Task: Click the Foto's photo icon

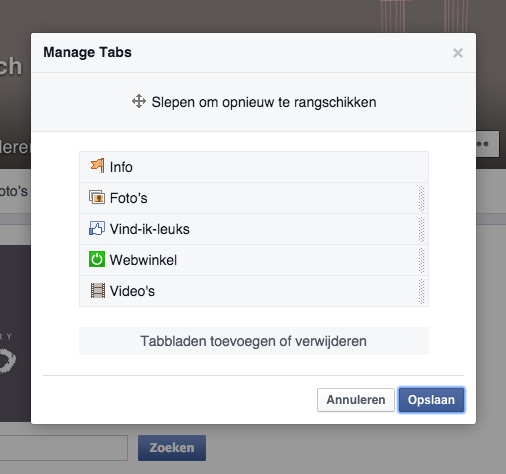Action: click(x=97, y=197)
